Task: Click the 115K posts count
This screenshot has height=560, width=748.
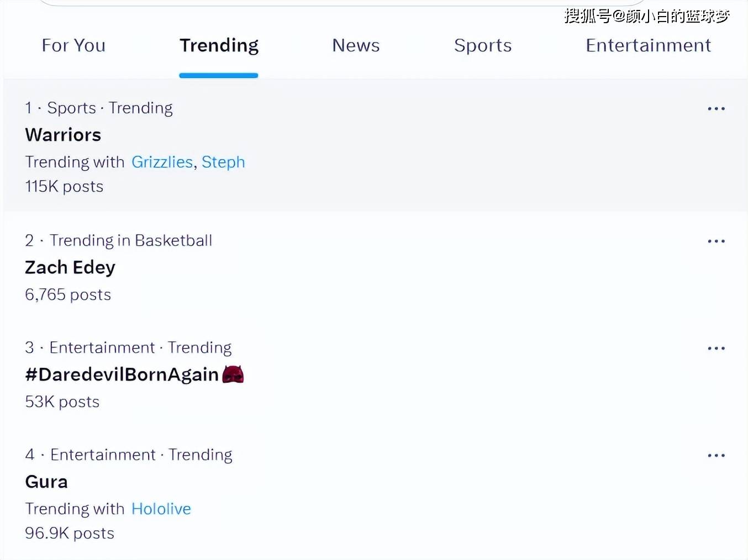Action: [64, 186]
